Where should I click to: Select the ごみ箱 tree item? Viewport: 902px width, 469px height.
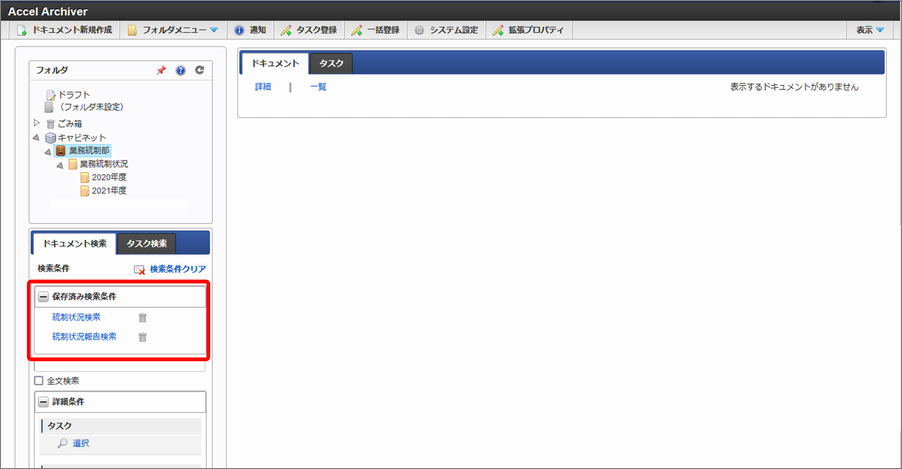(64, 124)
